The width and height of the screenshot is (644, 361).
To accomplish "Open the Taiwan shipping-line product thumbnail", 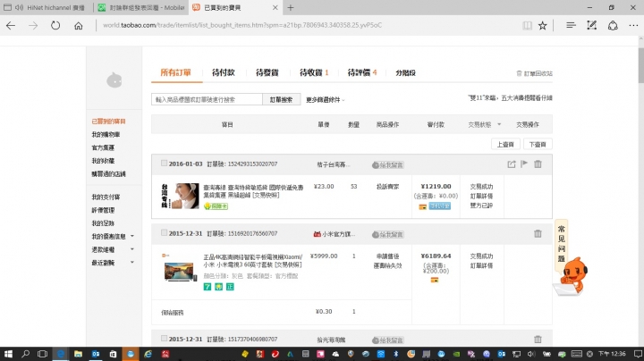I will pyautogui.click(x=180, y=196).
